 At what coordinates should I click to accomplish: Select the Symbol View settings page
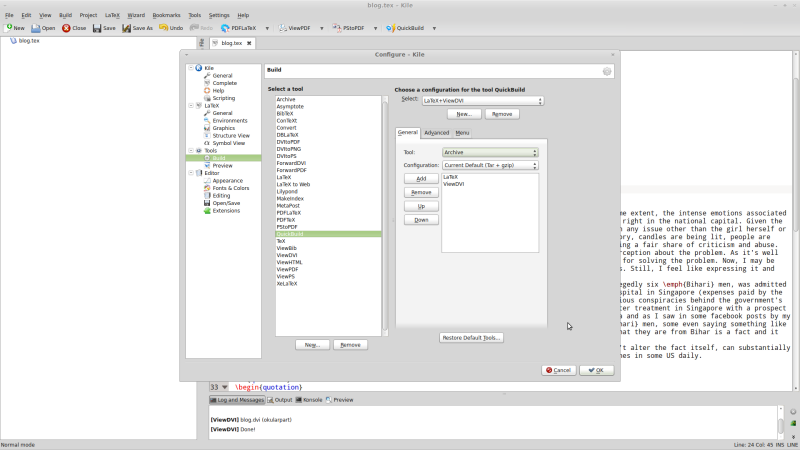[228, 143]
